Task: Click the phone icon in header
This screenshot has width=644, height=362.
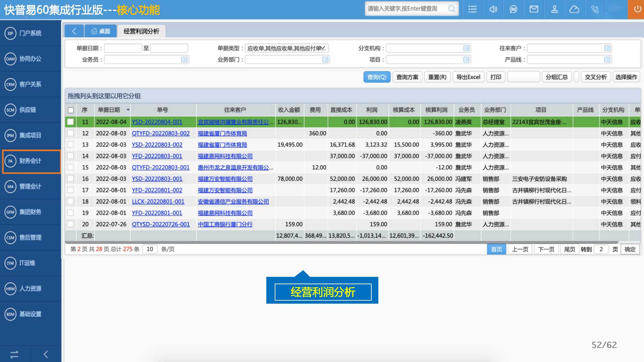Action: pyautogui.click(x=595, y=9)
